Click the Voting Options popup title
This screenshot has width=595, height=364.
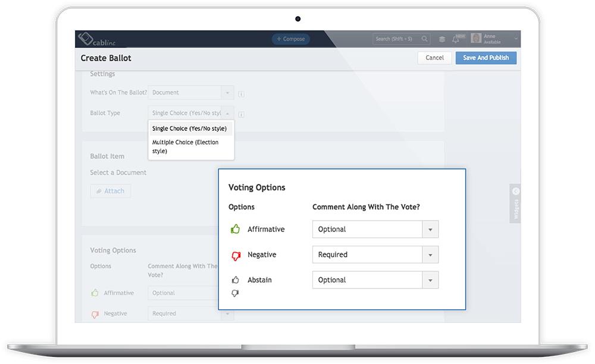click(x=257, y=187)
